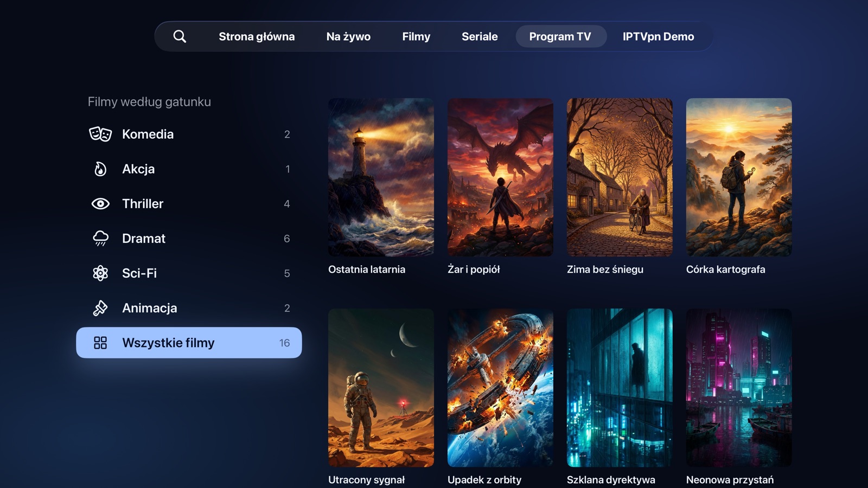Open Ostatnia latarnia lighthouse poster
868x488 pixels.
(x=381, y=177)
